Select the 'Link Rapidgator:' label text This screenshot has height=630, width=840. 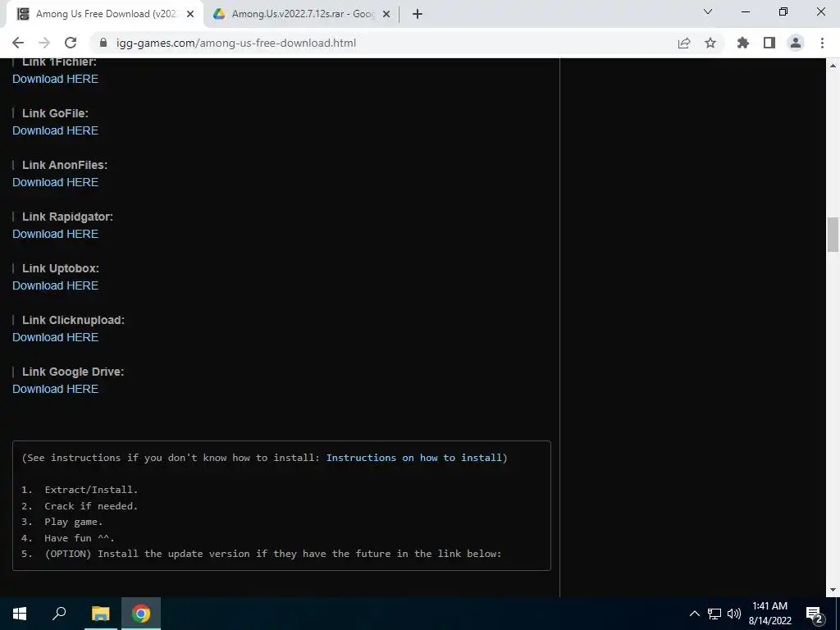[67, 217]
